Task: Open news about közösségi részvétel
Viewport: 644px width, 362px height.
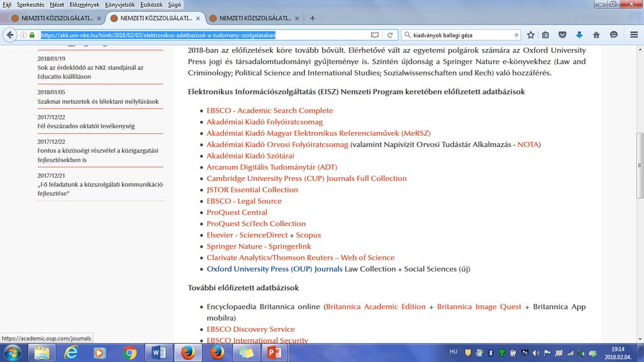Action: [97, 155]
